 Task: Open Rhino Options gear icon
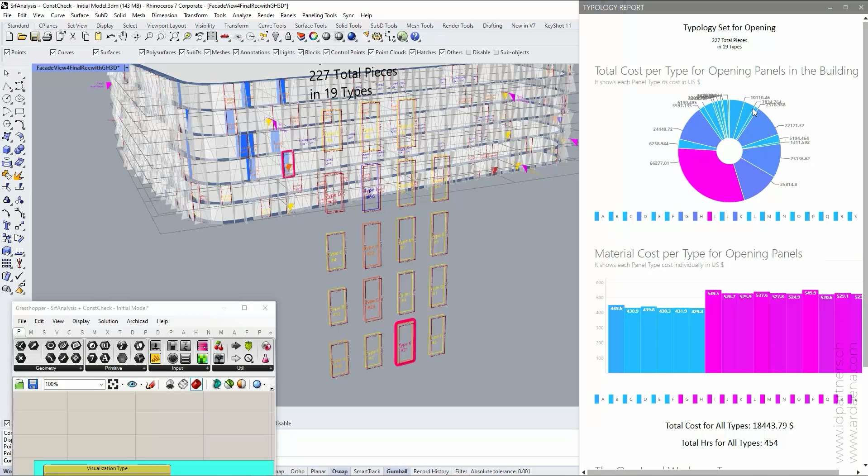[x=377, y=37]
